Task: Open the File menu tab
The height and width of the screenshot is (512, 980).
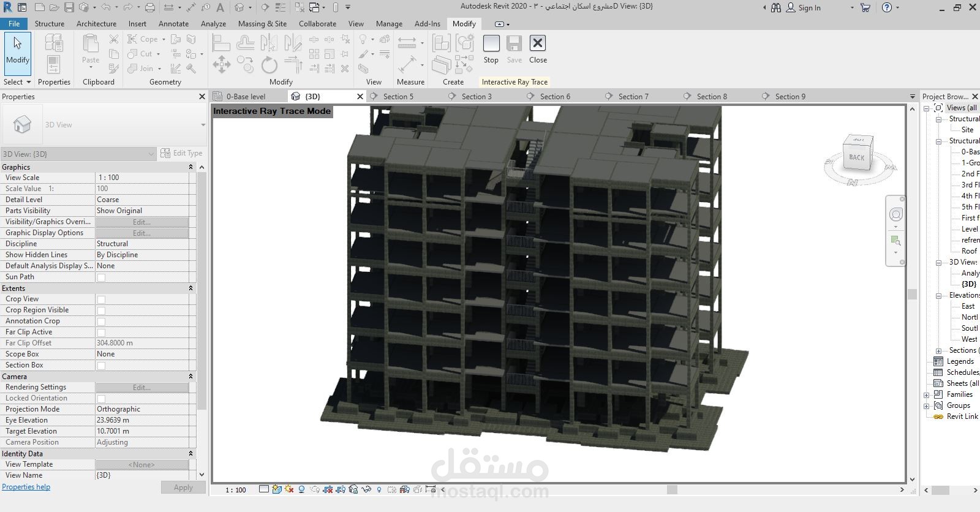Action: click(x=14, y=23)
